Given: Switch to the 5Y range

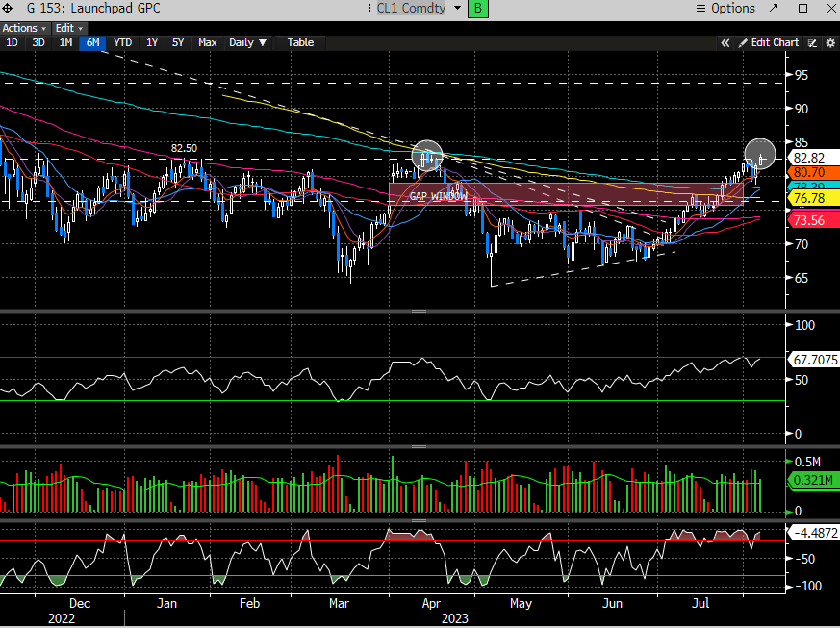Looking at the screenshot, I should click(x=178, y=43).
